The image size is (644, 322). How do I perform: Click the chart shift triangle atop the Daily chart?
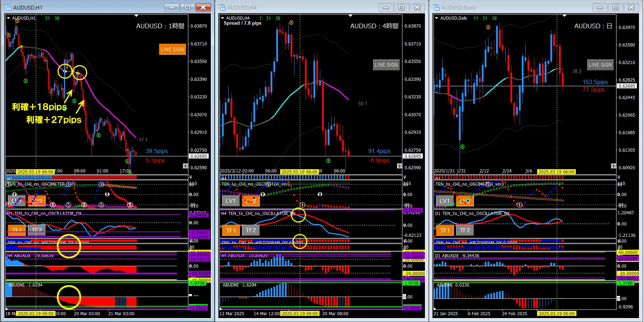pyautogui.click(x=564, y=16)
